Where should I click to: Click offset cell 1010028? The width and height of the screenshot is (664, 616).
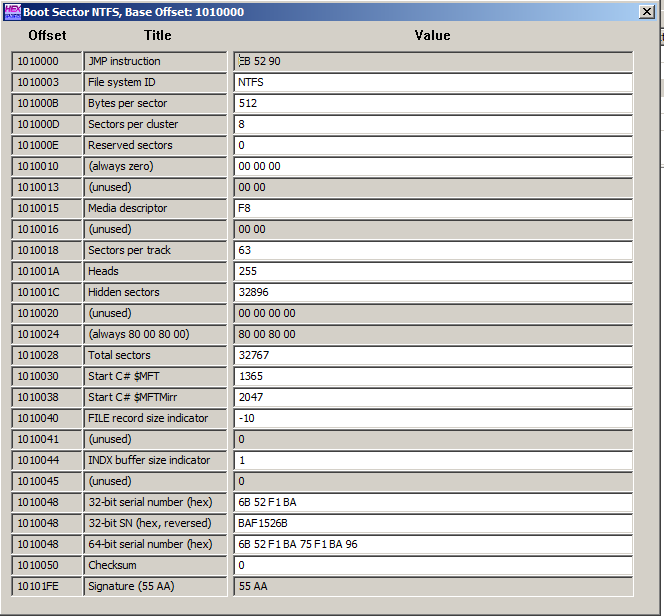(x=47, y=355)
